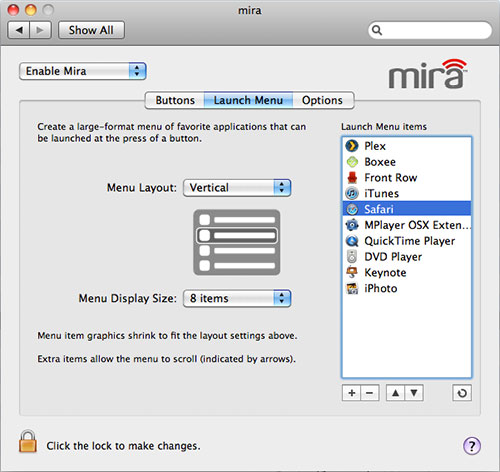Click the yellow minimize window button
Viewport: 500px width, 472px height.
(31, 10)
